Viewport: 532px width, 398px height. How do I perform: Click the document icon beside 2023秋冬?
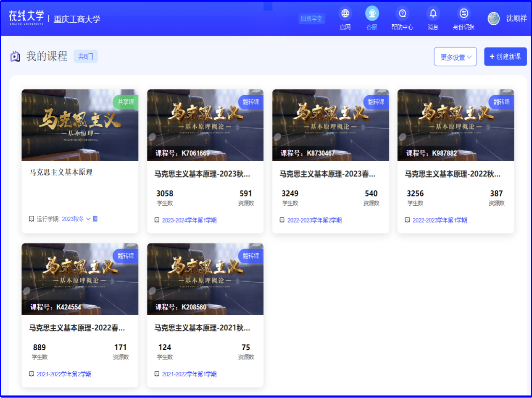[95, 219]
